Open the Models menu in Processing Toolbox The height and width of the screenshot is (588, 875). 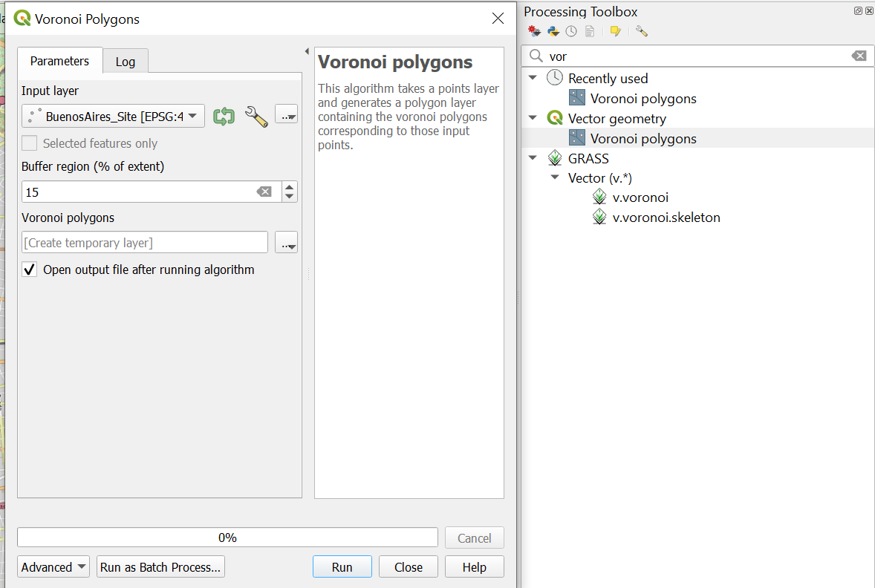coord(533,30)
